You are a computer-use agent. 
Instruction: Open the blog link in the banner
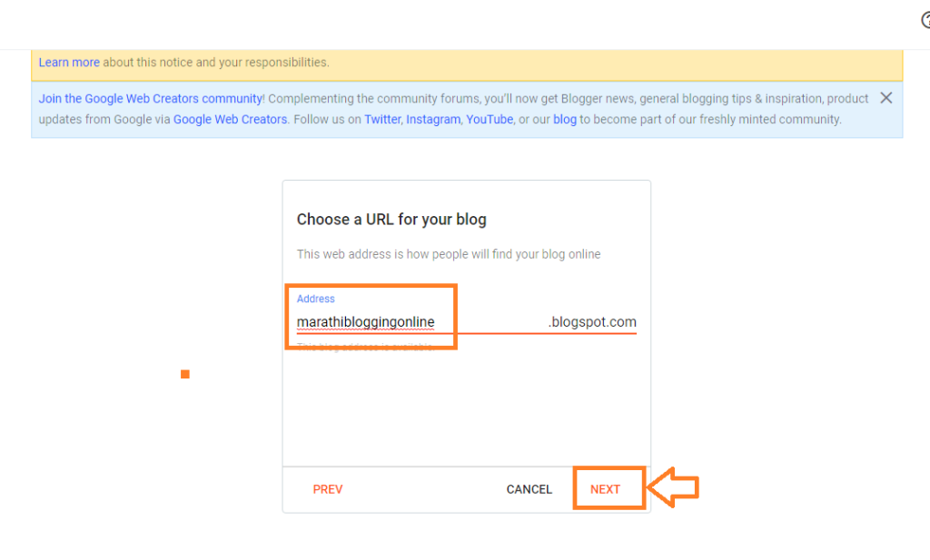pos(565,119)
